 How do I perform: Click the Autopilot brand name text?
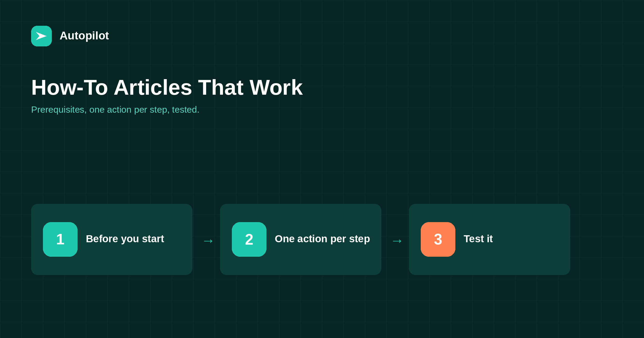84,36
